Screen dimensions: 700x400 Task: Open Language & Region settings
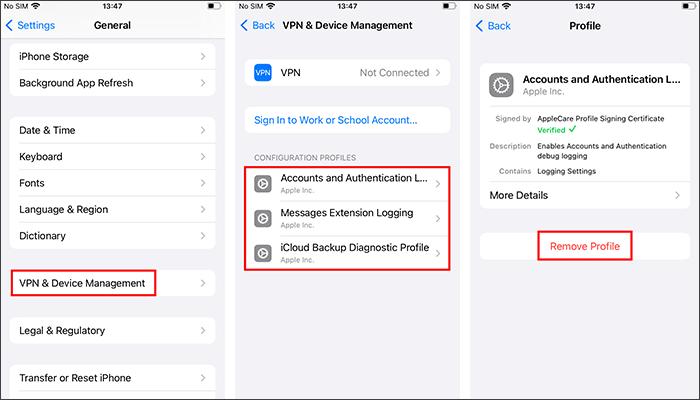click(112, 209)
